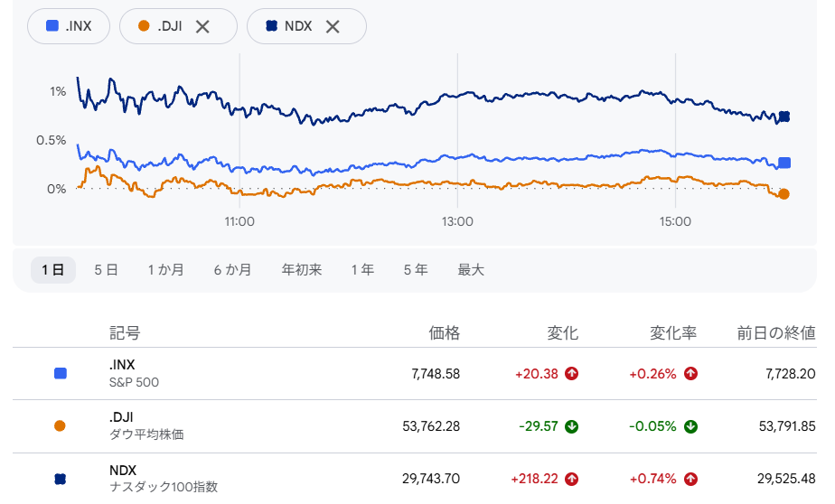
Task: Click the blue square icon in .INX chip
Action: click(x=52, y=25)
